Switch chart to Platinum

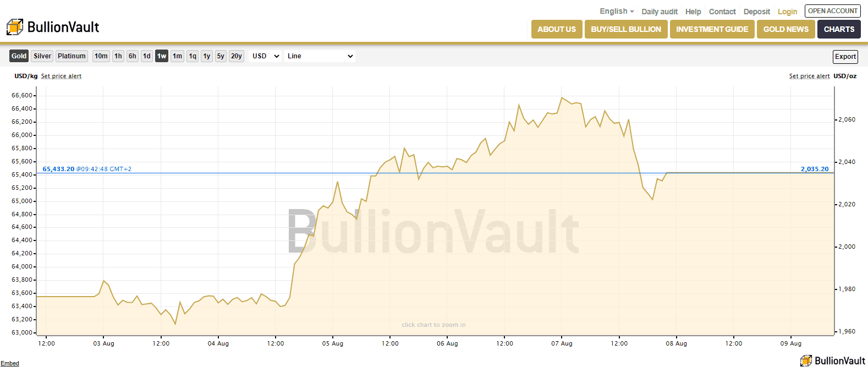(72, 56)
